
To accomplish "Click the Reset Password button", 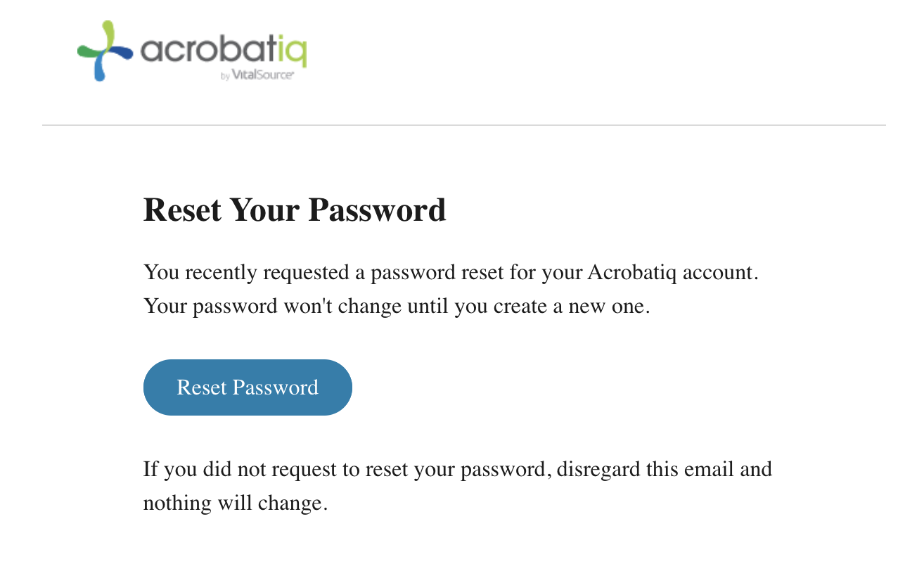I will (248, 387).
